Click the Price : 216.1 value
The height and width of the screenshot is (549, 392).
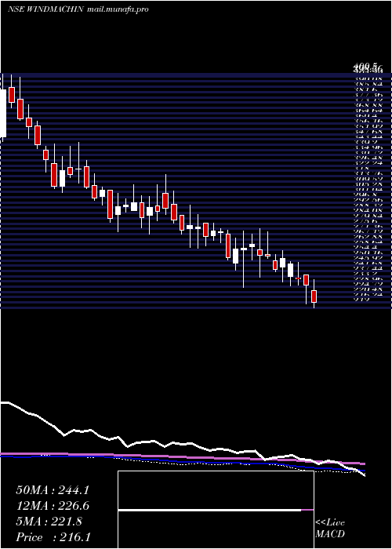pyautogui.click(x=53, y=537)
